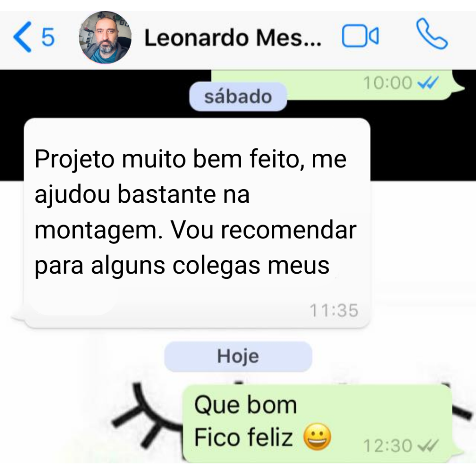This screenshot has height=476, width=476.
Task: Click gray delivered check marks beside 12:30
Action: coord(428,445)
